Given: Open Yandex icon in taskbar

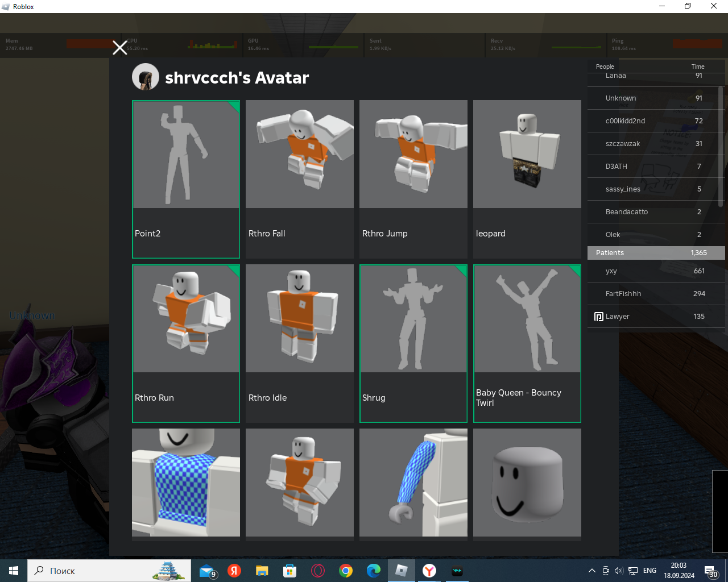Looking at the screenshot, I should pos(234,571).
